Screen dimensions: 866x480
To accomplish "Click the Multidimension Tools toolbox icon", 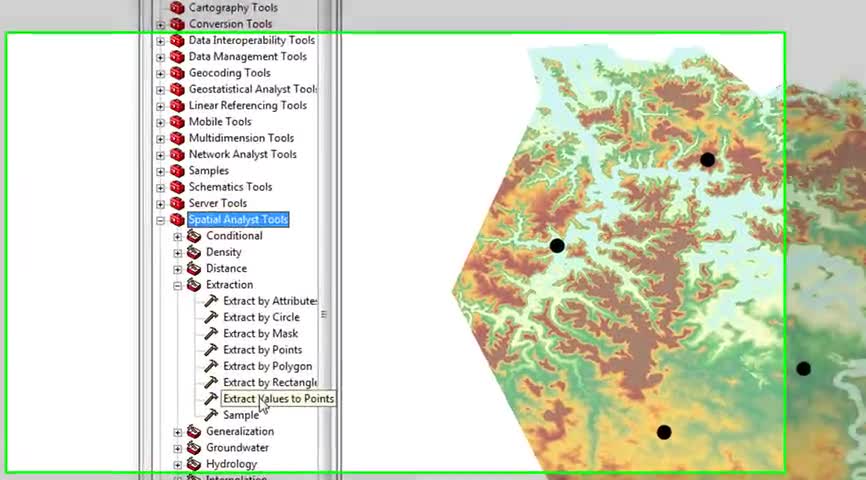I will click(x=177, y=138).
